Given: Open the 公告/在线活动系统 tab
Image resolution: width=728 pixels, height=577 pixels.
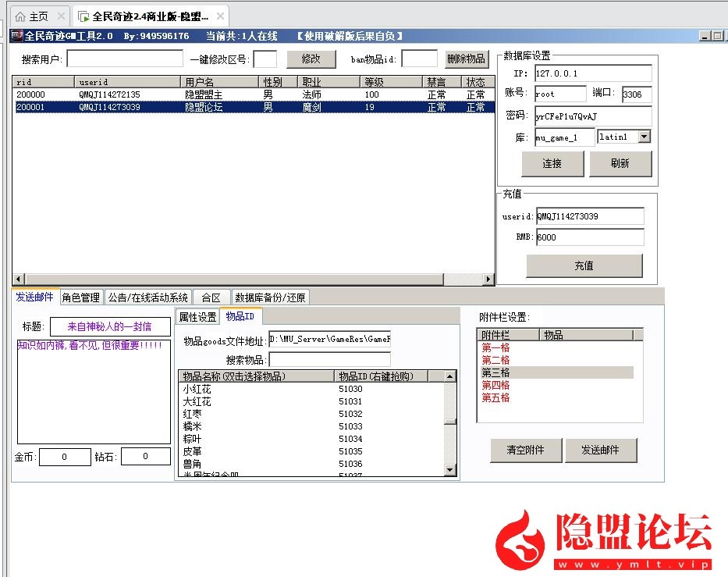Looking at the screenshot, I should [x=147, y=297].
